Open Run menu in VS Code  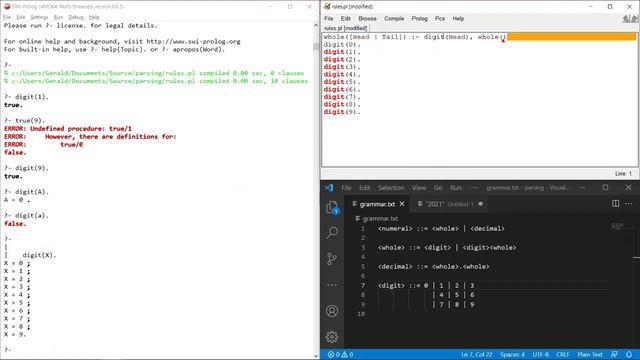tap(456, 188)
